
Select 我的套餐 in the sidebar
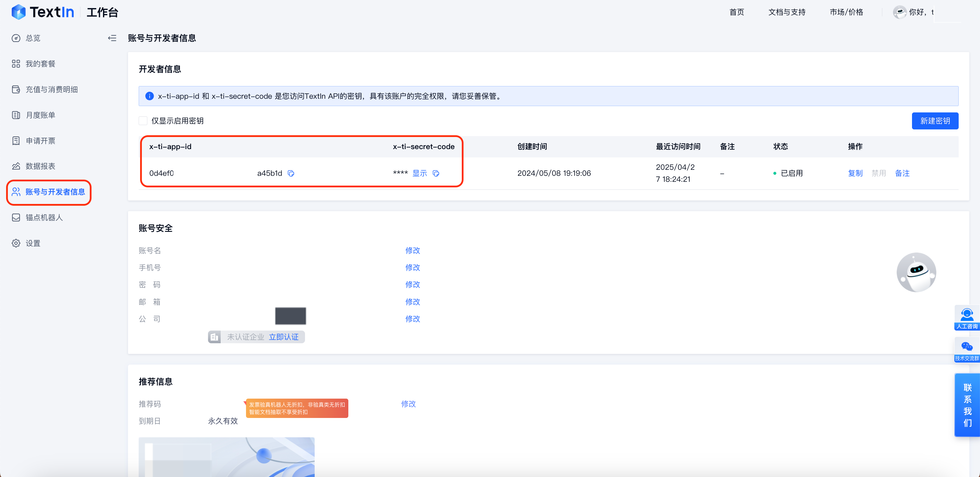pos(41,64)
